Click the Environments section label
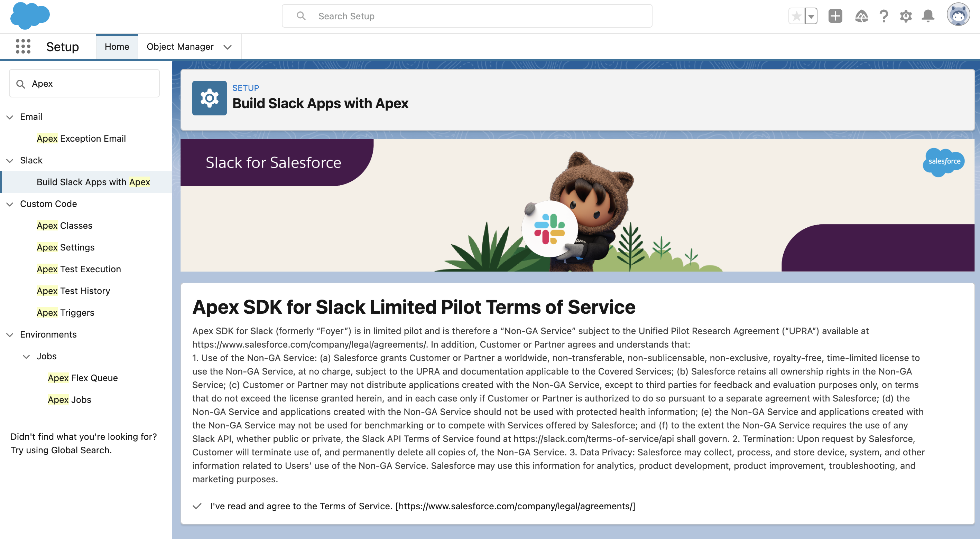The width and height of the screenshot is (980, 539). click(48, 334)
